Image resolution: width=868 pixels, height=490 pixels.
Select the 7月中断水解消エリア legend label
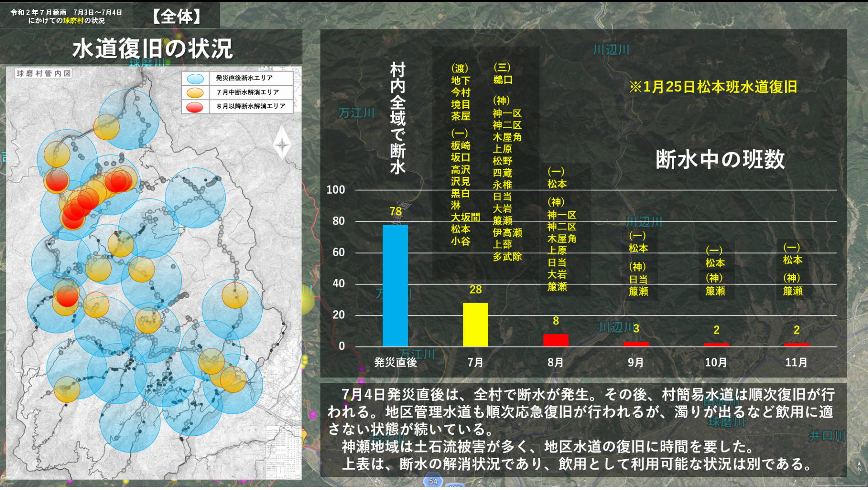click(248, 92)
